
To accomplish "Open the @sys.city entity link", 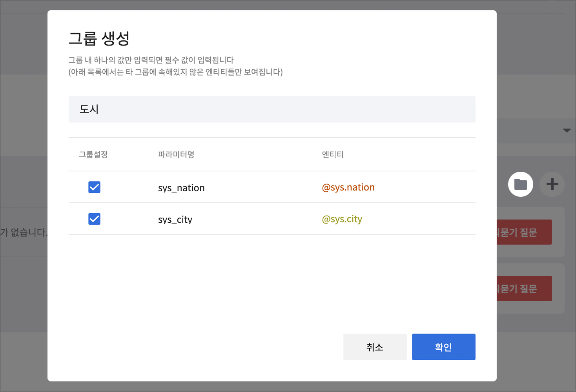I will [342, 219].
